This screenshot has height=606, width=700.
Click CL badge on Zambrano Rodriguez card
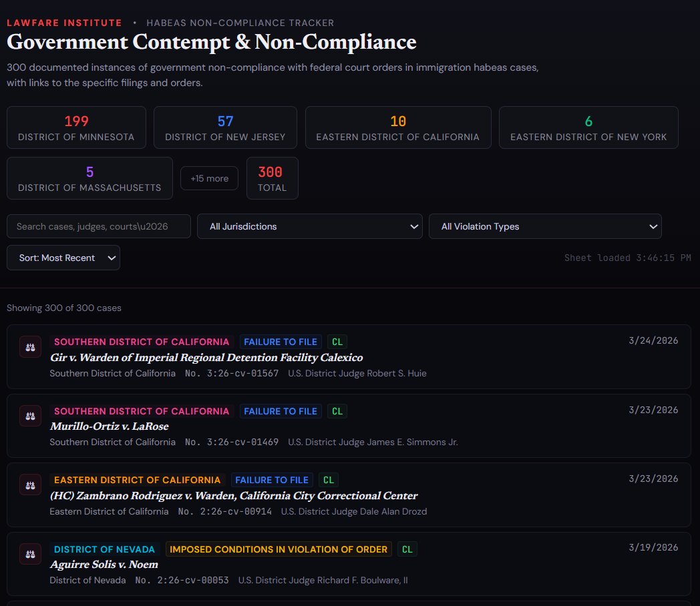coord(329,481)
